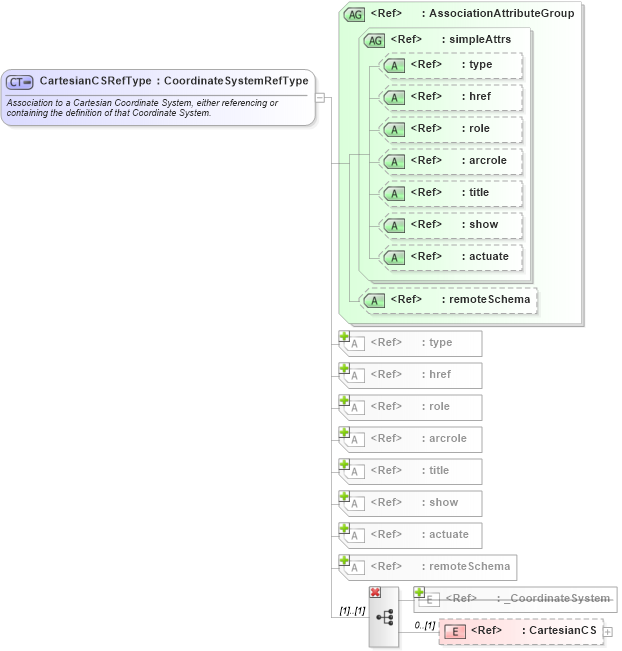
Task: Click green plus icon on _CoordinateSystem element
Action: tap(419, 592)
